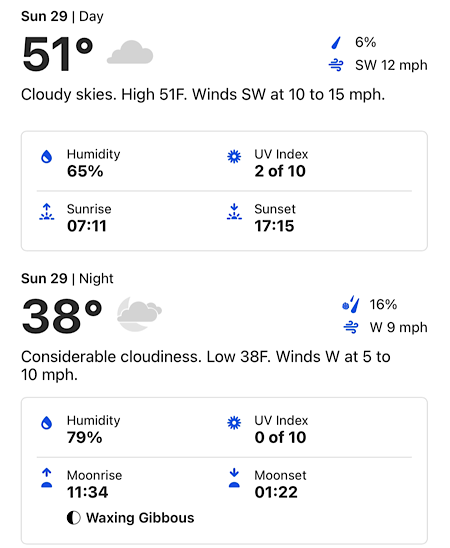Click the wind icon beside W 9 mph
This screenshot has width=450, height=548.
tap(351, 327)
